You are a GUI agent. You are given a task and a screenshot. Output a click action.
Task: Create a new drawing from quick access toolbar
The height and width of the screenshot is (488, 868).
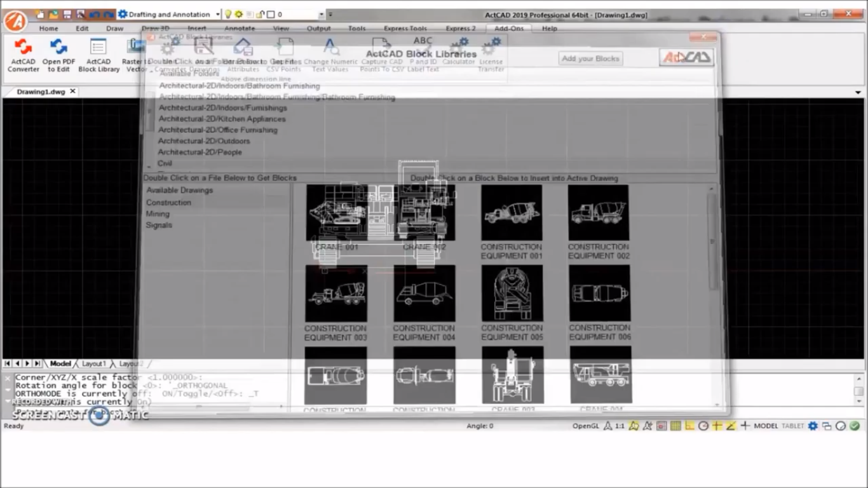tap(41, 14)
